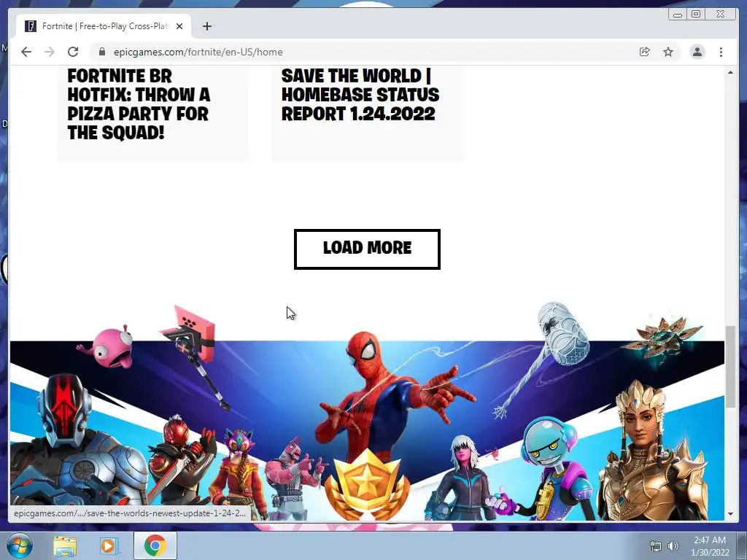Click the LOAD MORE button
747x560 pixels.
(x=367, y=249)
